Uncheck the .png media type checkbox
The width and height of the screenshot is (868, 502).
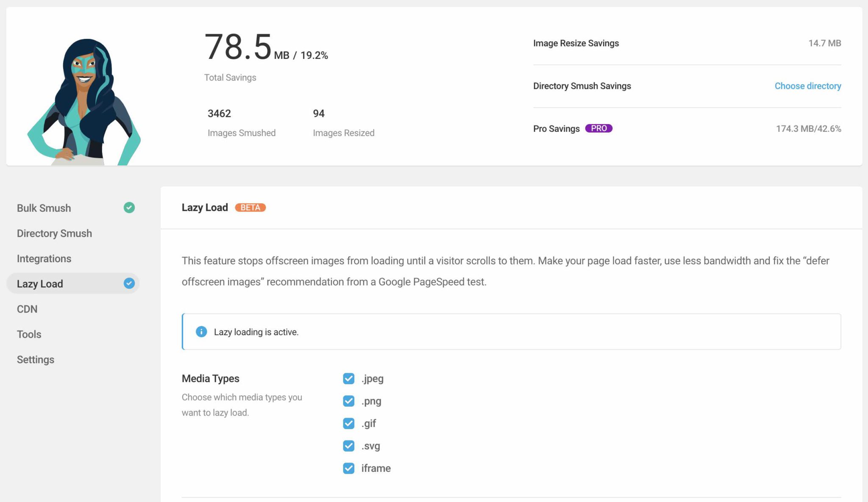(349, 401)
